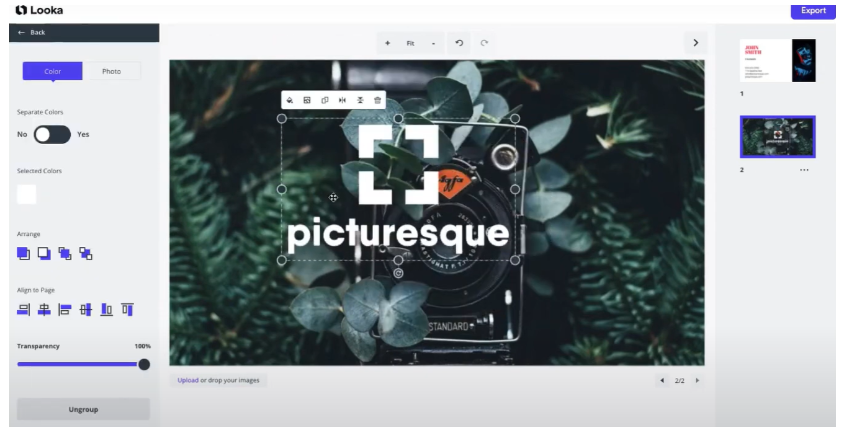842x431 pixels.
Task: Collapse the right panel with the chevron
Action: [695, 43]
